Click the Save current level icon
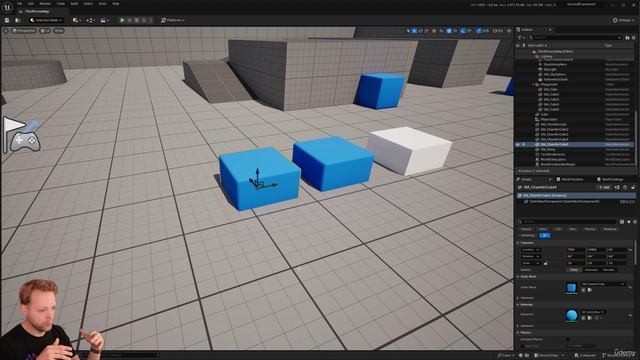This screenshot has height=360, width=640. coord(7,20)
